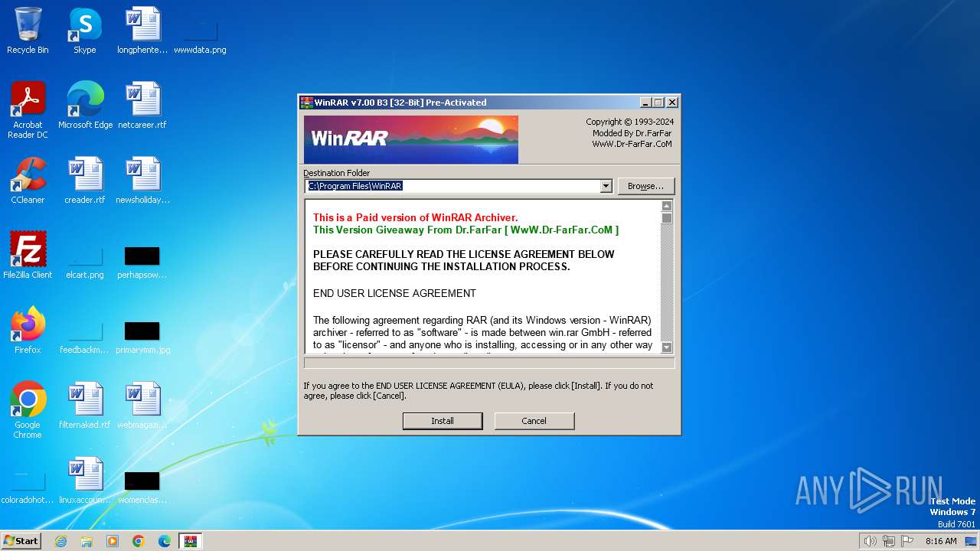Click the network tray icon
The image size is (980, 551).
pos(889,541)
